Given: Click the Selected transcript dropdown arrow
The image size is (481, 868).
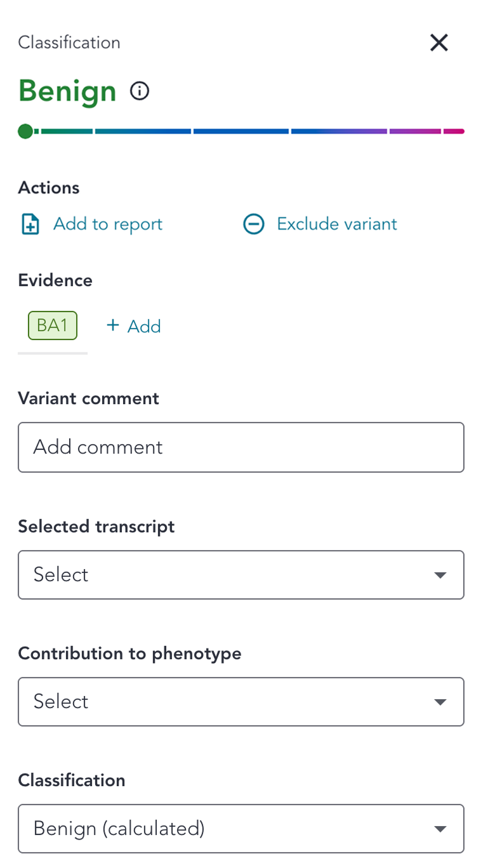Looking at the screenshot, I should tap(440, 575).
